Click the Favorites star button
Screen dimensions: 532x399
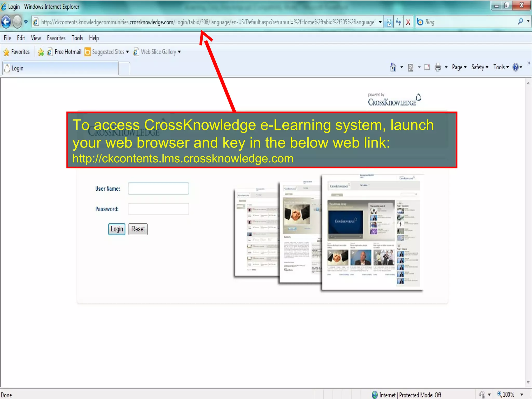click(x=17, y=52)
